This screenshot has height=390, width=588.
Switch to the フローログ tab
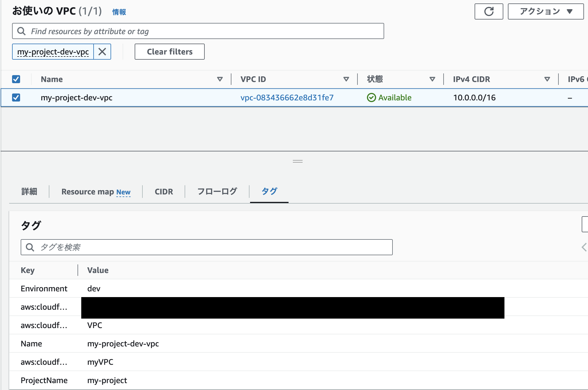tap(217, 192)
